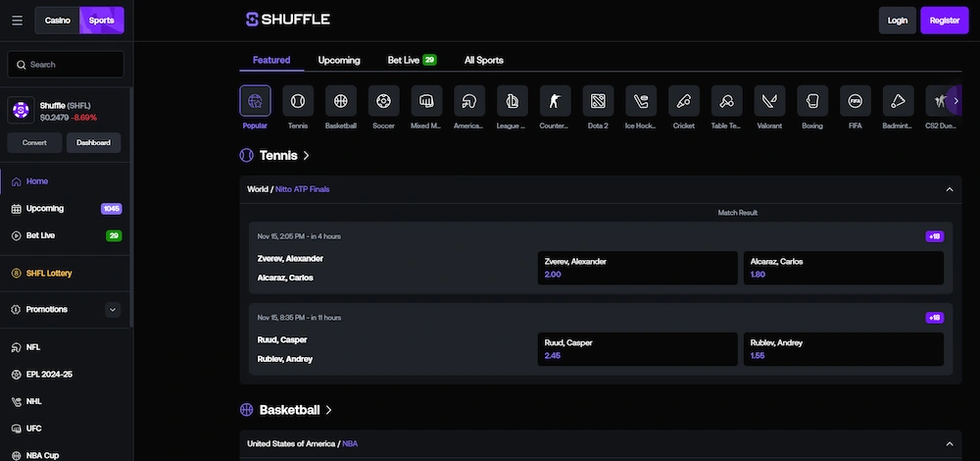
Task: Select the Basketball category icon
Action: pyautogui.click(x=341, y=101)
